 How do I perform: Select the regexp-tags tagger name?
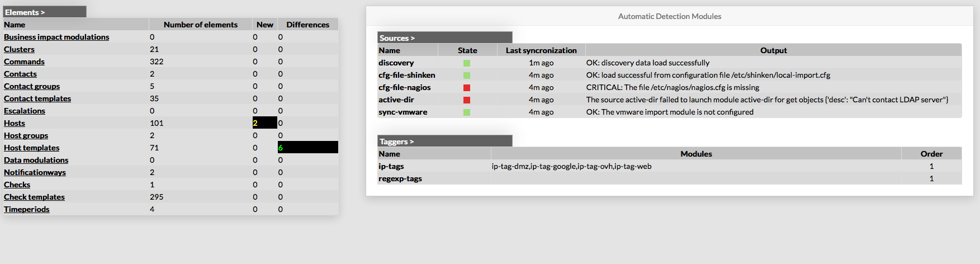pyautogui.click(x=400, y=178)
